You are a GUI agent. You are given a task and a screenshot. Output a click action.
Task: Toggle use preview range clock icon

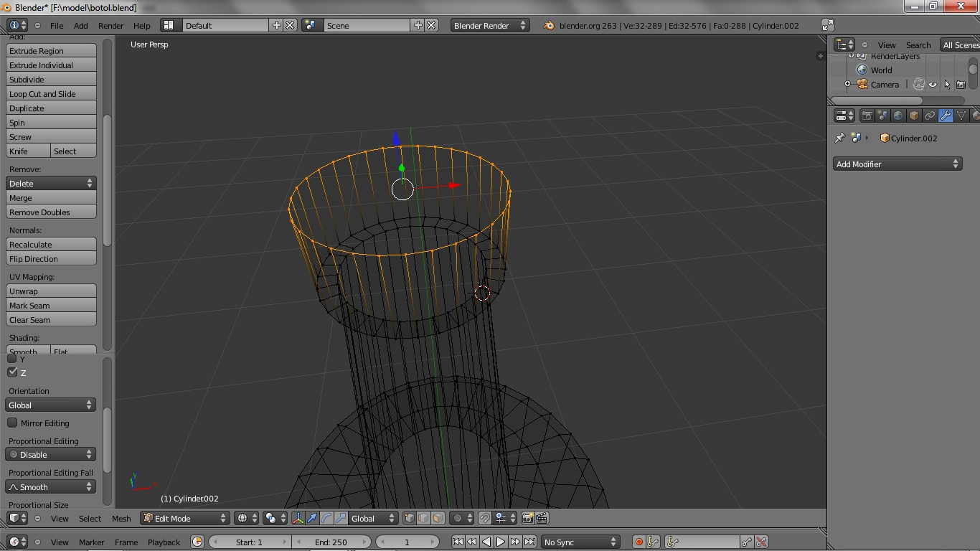197,542
